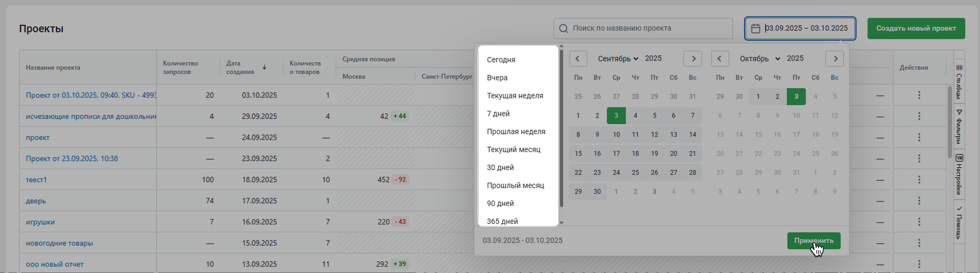Open the Октябрь month dropdown
The image size is (980, 273).
tap(759, 59)
